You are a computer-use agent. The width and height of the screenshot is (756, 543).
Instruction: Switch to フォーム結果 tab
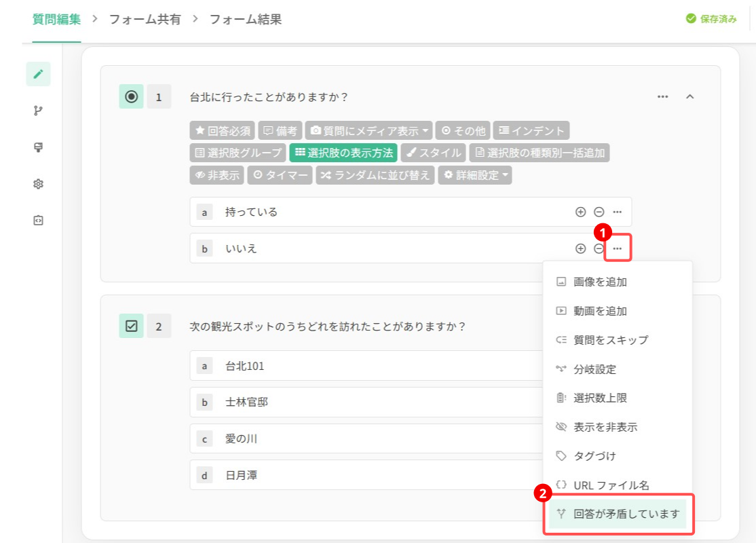pyautogui.click(x=246, y=19)
